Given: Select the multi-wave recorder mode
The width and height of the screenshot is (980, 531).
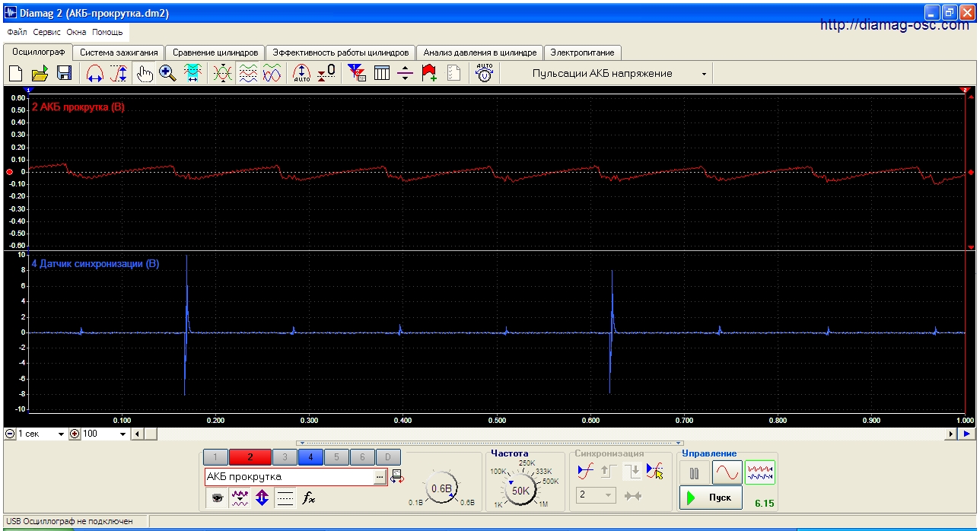Looking at the screenshot, I should (x=759, y=472).
